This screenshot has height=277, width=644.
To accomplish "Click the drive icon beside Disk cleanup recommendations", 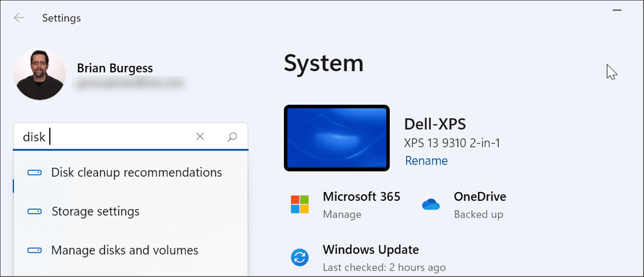I will [x=35, y=172].
